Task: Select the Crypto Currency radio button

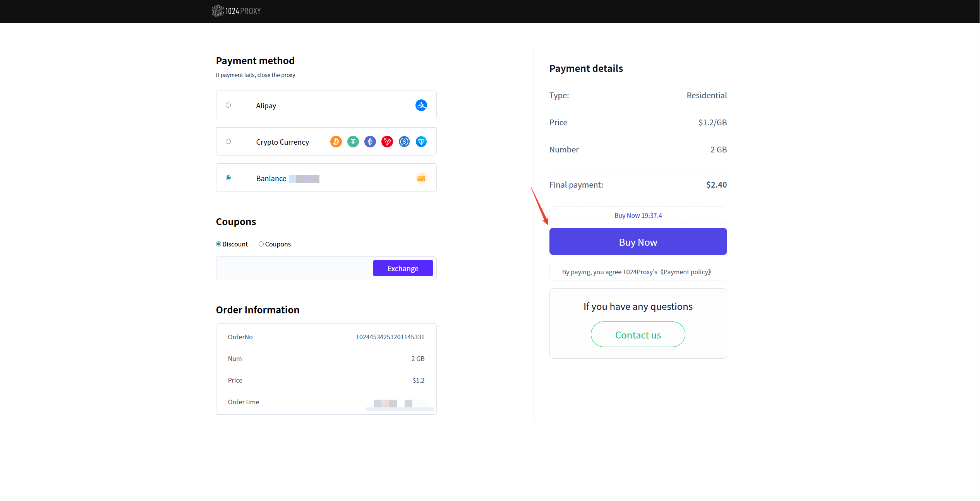Action: click(228, 142)
